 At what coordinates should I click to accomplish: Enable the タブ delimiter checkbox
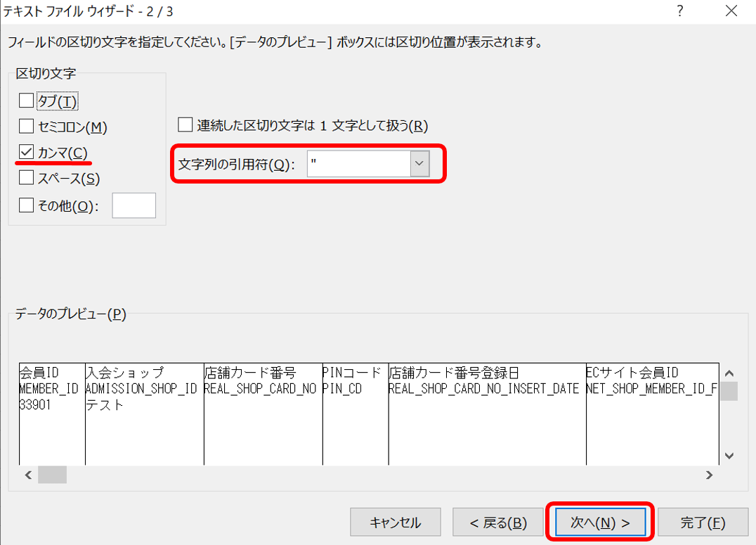coord(25,101)
